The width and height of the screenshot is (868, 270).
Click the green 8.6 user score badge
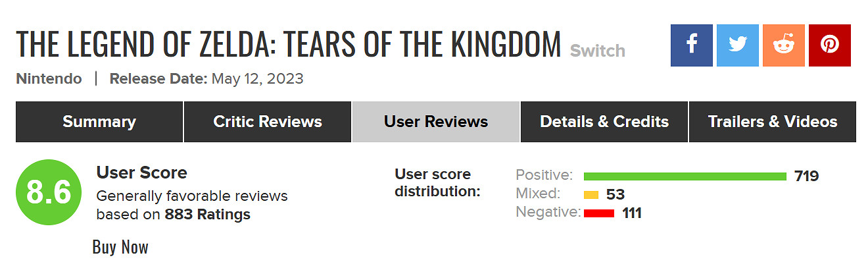pos(48,192)
